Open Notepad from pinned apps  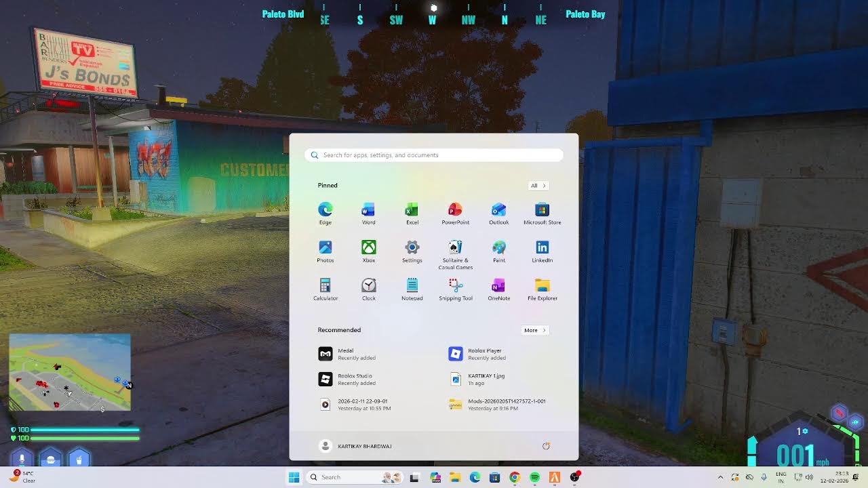click(x=412, y=289)
